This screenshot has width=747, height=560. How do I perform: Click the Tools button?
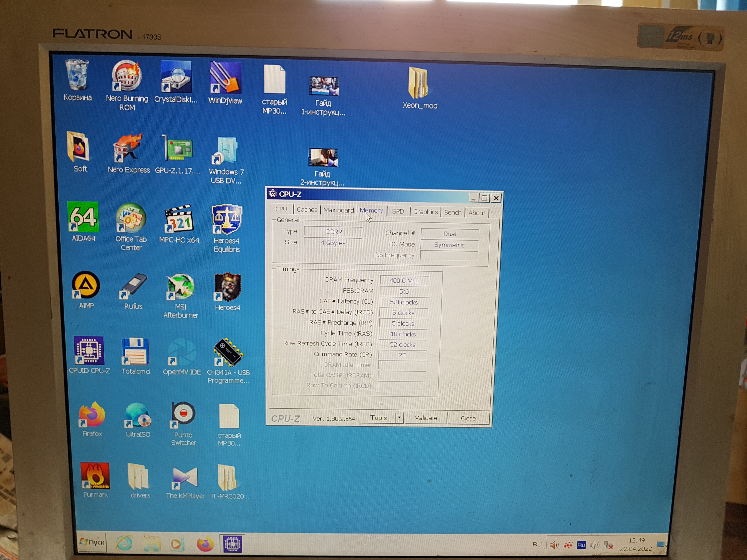point(378,418)
